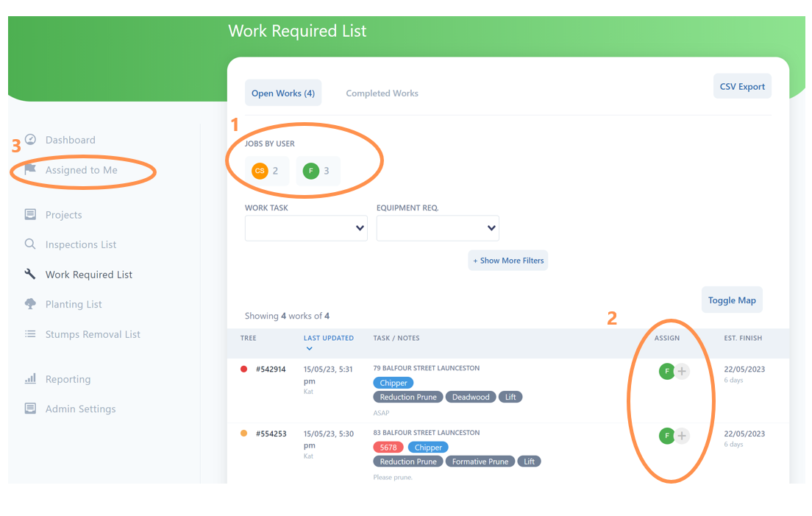
Task: Click the plus icon to assign tree #542914
Action: (681, 371)
